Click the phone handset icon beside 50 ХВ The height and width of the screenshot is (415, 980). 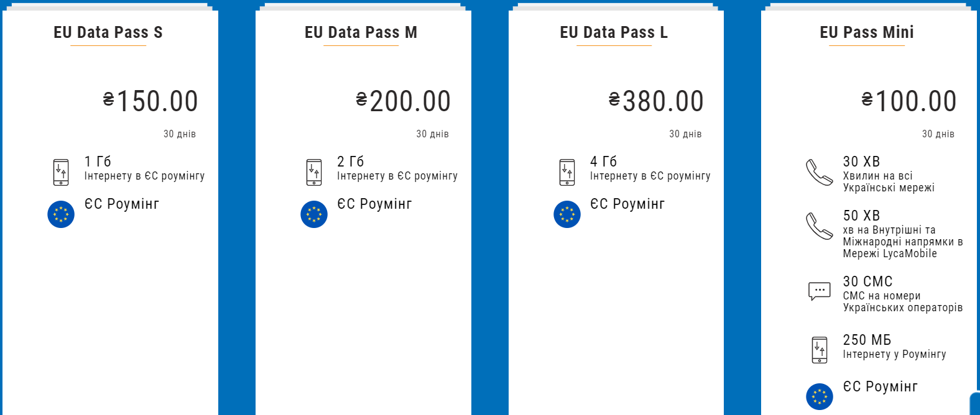point(819,226)
